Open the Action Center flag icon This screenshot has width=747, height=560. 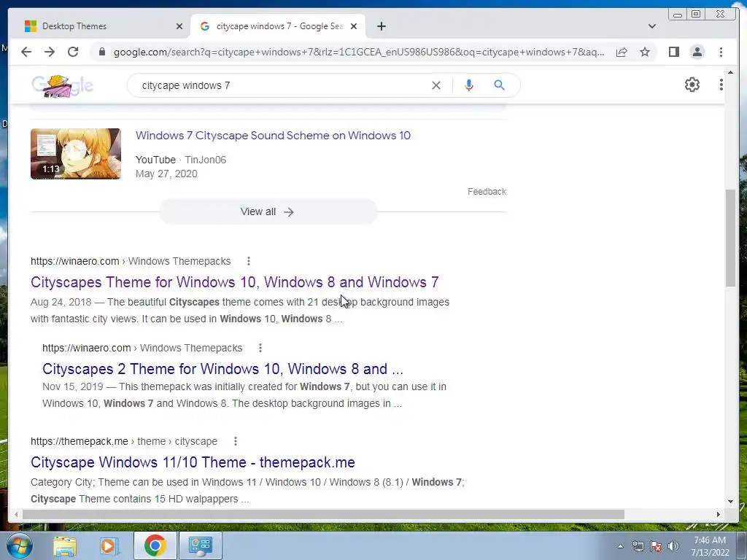tap(656, 547)
